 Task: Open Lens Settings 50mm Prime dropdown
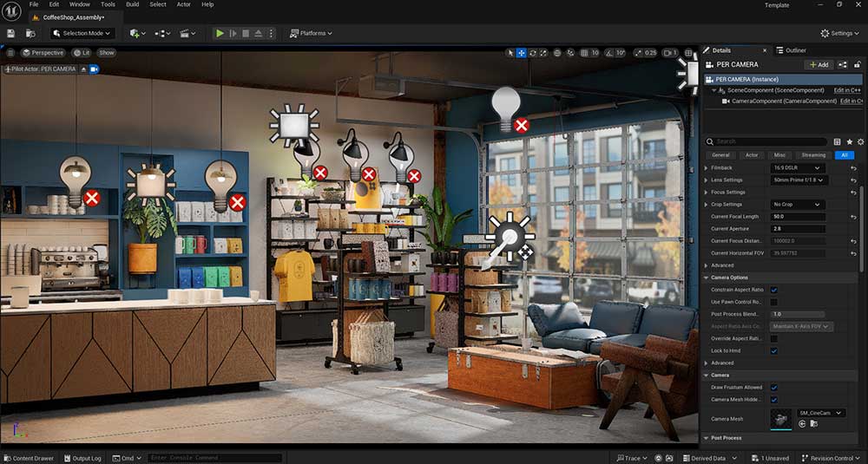pos(799,180)
